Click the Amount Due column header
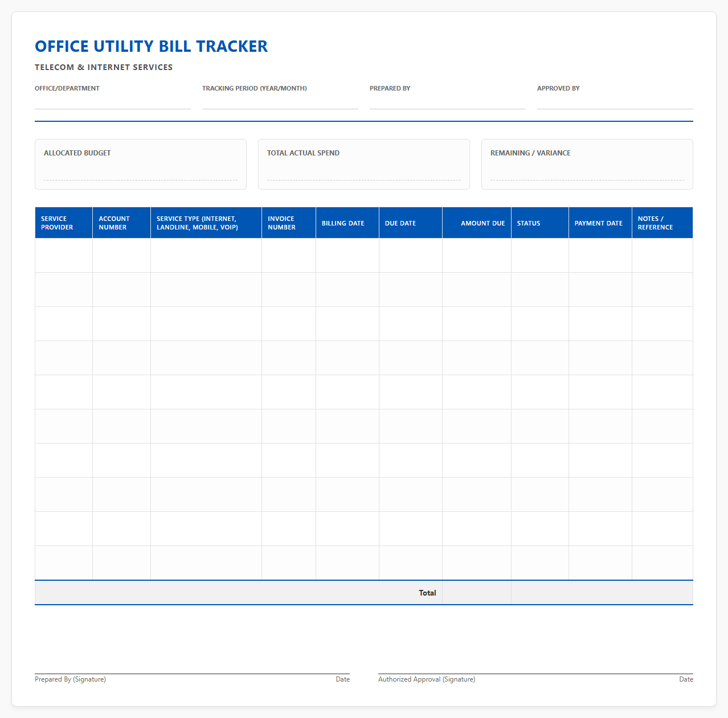 click(477, 223)
